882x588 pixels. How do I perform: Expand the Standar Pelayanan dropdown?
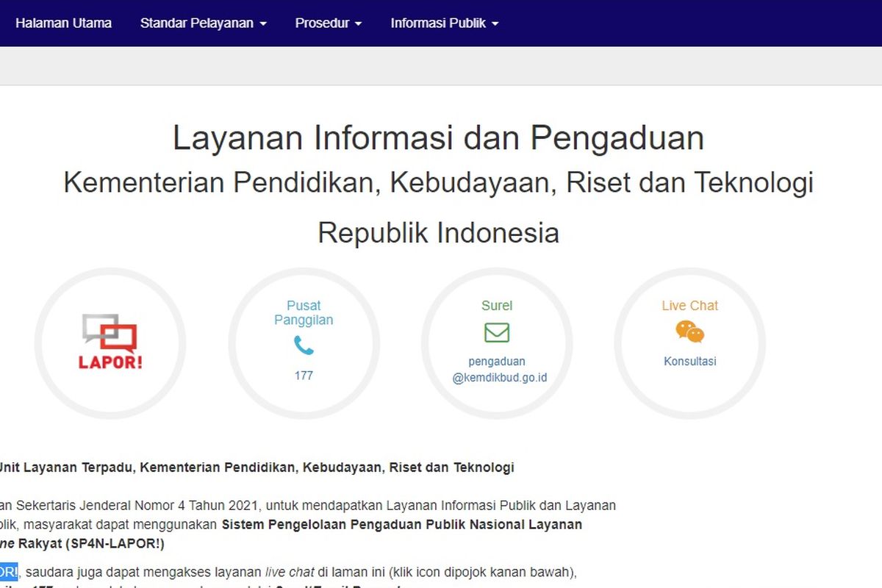[x=204, y=23]
